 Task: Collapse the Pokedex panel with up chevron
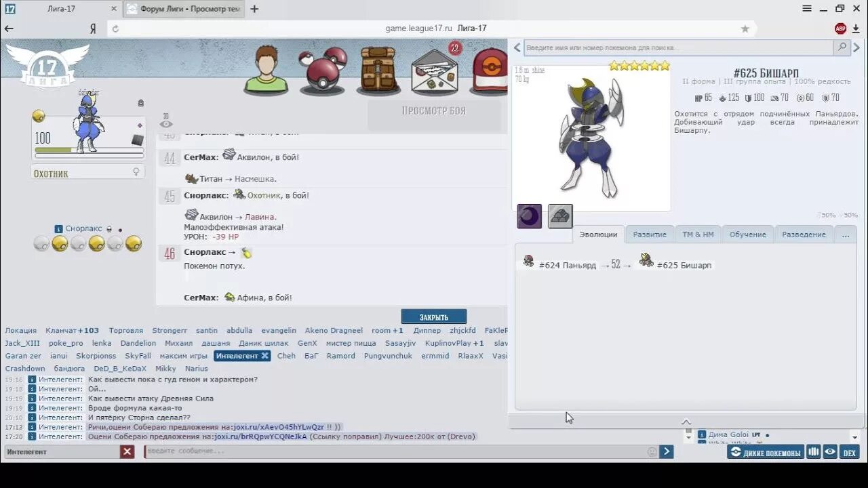(x=686, y=422)
